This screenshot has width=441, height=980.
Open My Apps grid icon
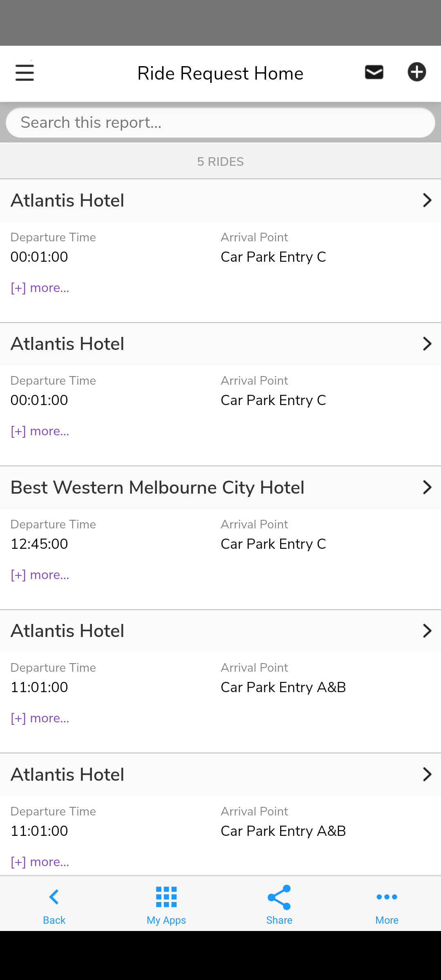point(166,898)
